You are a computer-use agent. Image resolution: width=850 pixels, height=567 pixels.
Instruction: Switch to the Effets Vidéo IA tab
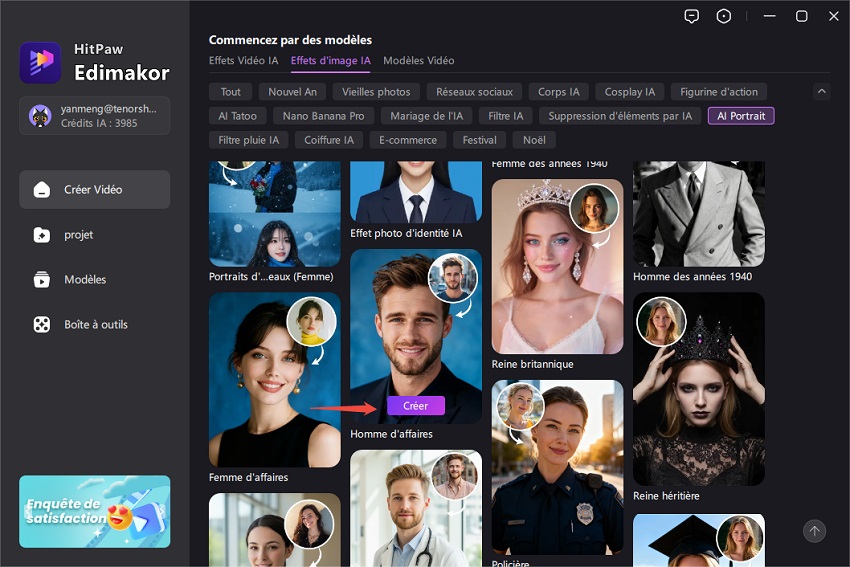pyautogui.click(x=243, y=61)
